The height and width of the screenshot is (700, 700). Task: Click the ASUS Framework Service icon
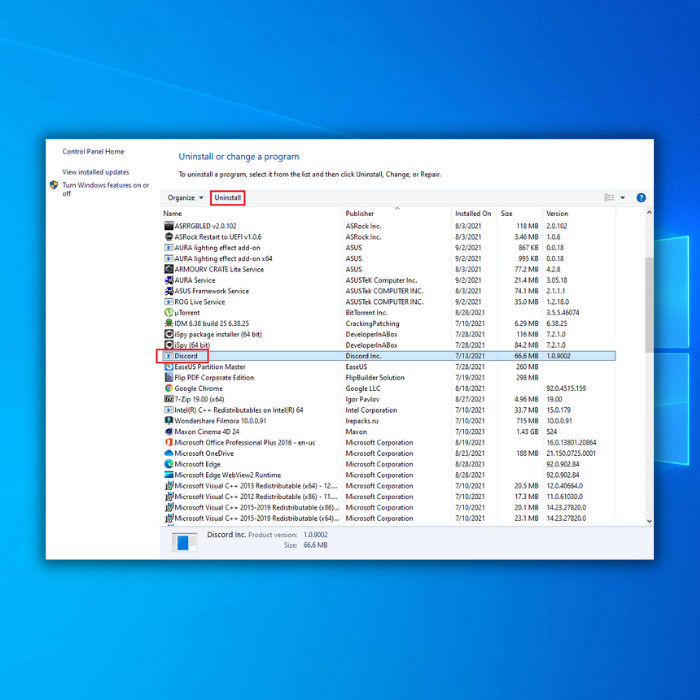pyautogui.click(x=168, y=291)
